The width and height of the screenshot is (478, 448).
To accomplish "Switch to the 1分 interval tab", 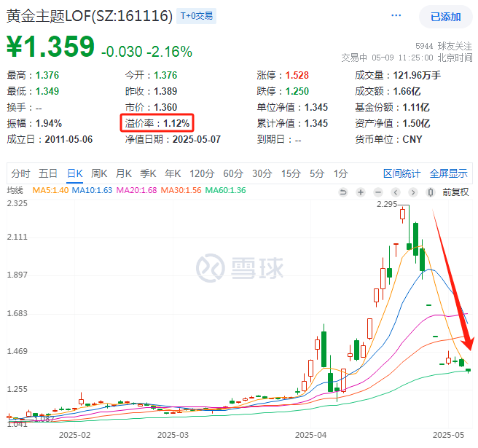I will coord(340,173).
